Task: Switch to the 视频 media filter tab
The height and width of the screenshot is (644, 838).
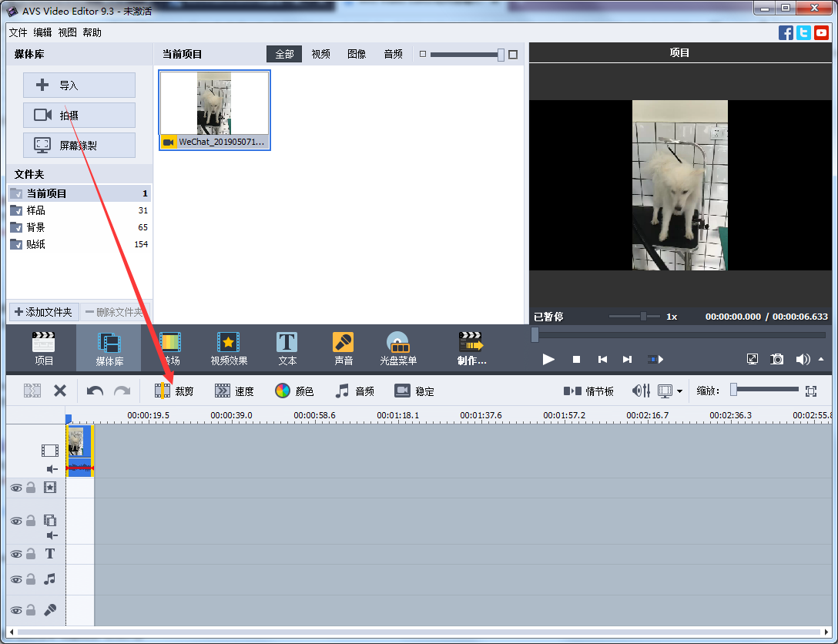Action: point(320,54)
